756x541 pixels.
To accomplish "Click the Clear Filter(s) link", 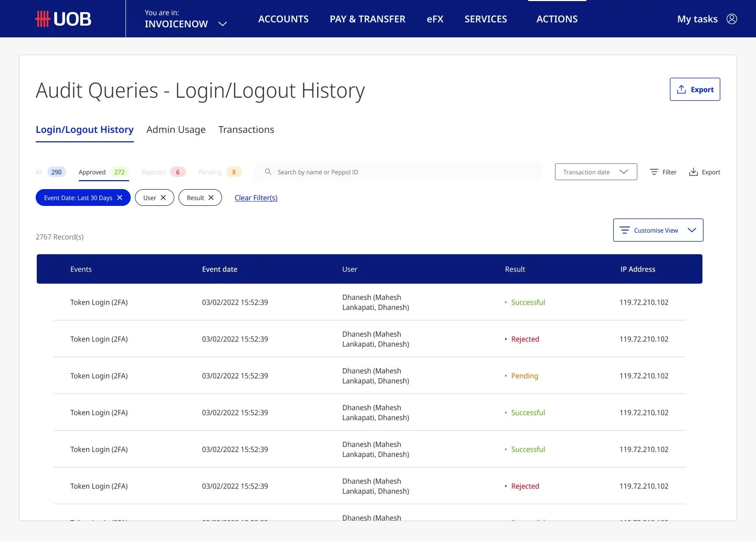I will pyautogui.click(x=256, y=197).
